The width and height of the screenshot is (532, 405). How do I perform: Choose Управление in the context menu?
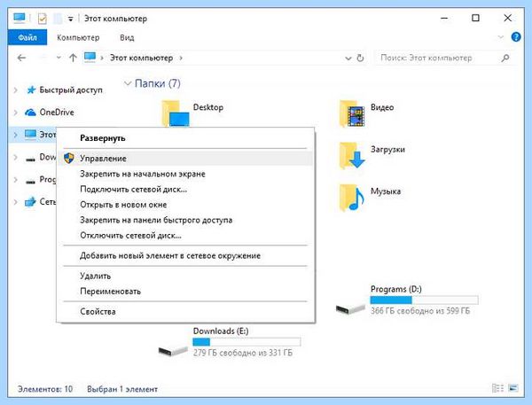pyautogui.click(x=185, y=159)
